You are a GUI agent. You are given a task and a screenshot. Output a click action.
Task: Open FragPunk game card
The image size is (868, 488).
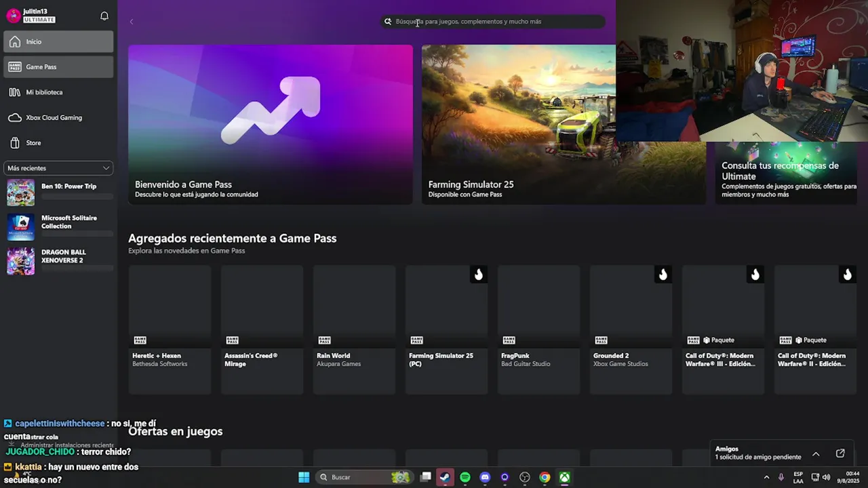[x=538, y=329]
